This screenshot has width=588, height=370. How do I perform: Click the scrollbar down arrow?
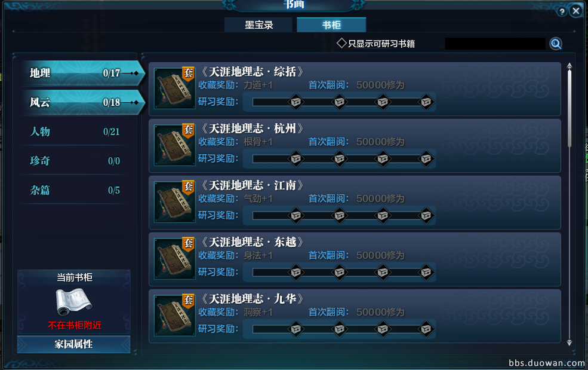tap(569, 342)
